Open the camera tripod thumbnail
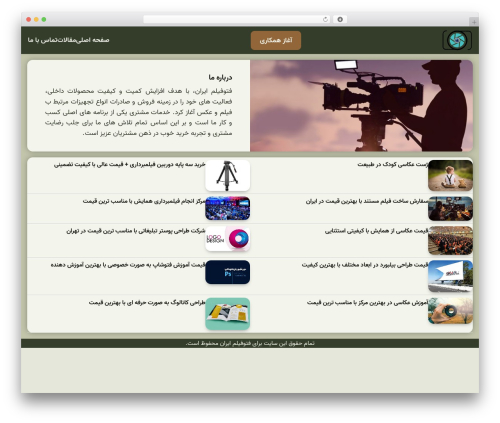Screen dimensions: 500x423 [x=228, y=175]
